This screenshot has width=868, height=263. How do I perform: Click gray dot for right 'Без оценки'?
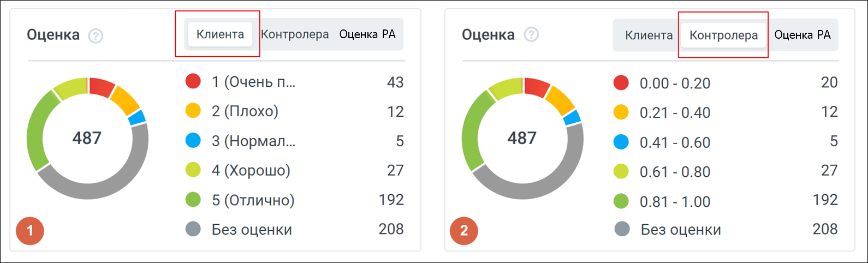621,229
